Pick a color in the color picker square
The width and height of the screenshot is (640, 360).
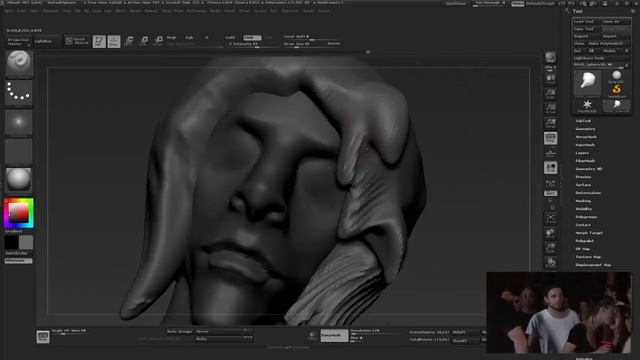click(19, 212)
